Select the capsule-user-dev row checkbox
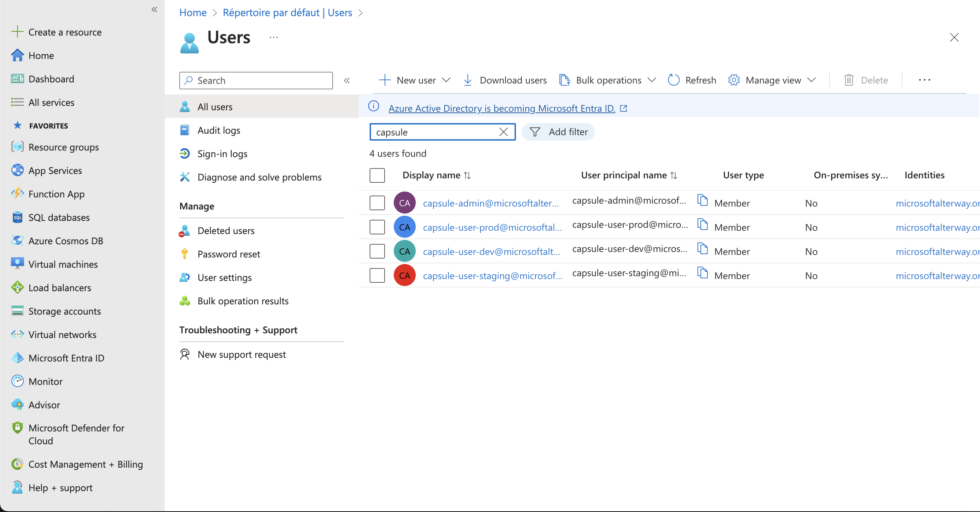Viewport: 980px width, 512px height. pos(377,251)
